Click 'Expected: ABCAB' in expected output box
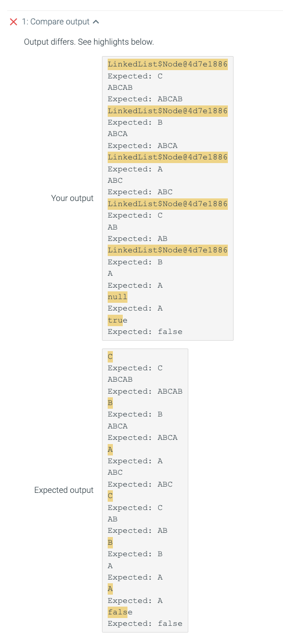Screen dimensions: 283x644 point(145,391)
